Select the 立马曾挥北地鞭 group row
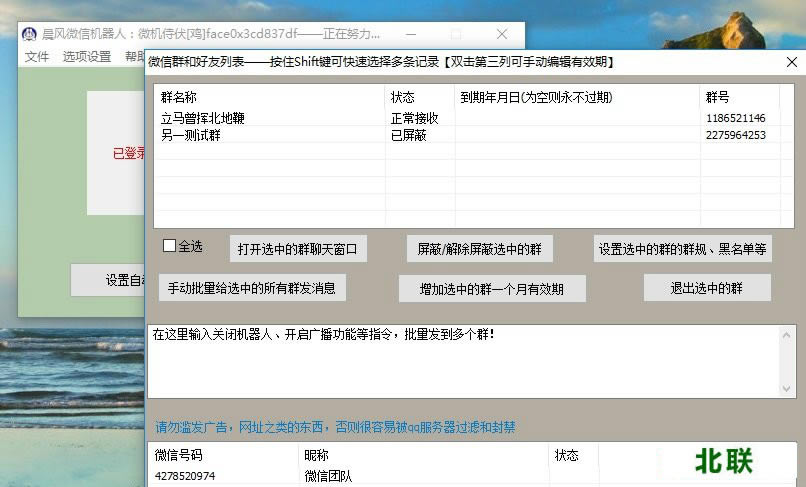The image size is (806, 487). 202,118
